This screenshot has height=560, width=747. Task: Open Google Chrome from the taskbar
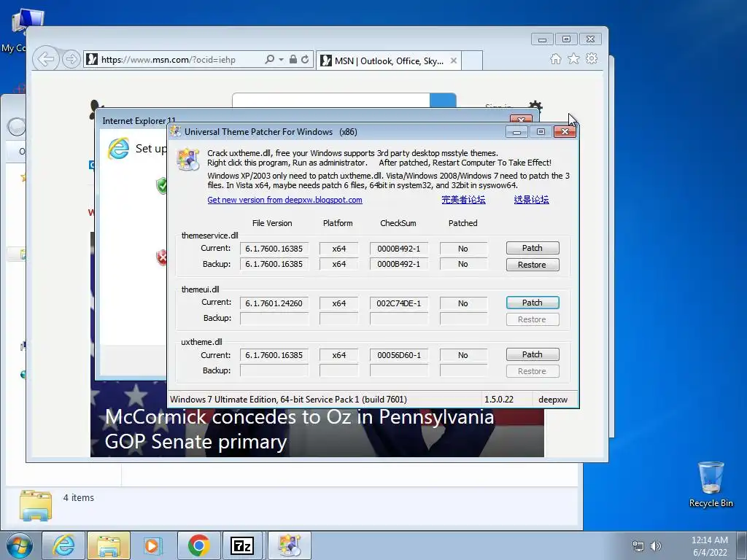coord(198,545)
